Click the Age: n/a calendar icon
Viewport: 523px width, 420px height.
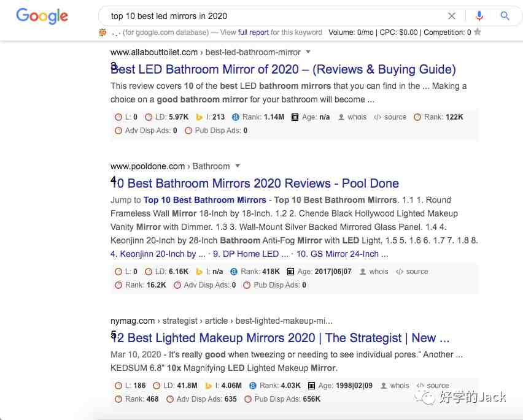point(295,117)
